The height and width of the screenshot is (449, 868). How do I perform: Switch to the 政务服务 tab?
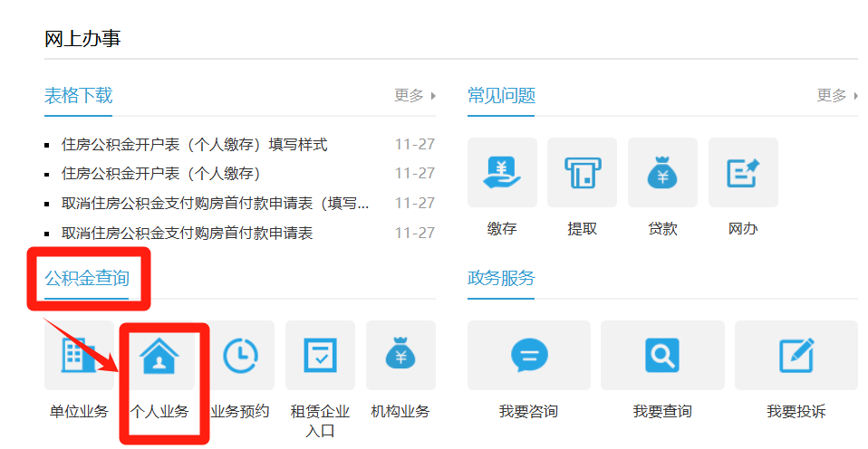tap(501, 278)
